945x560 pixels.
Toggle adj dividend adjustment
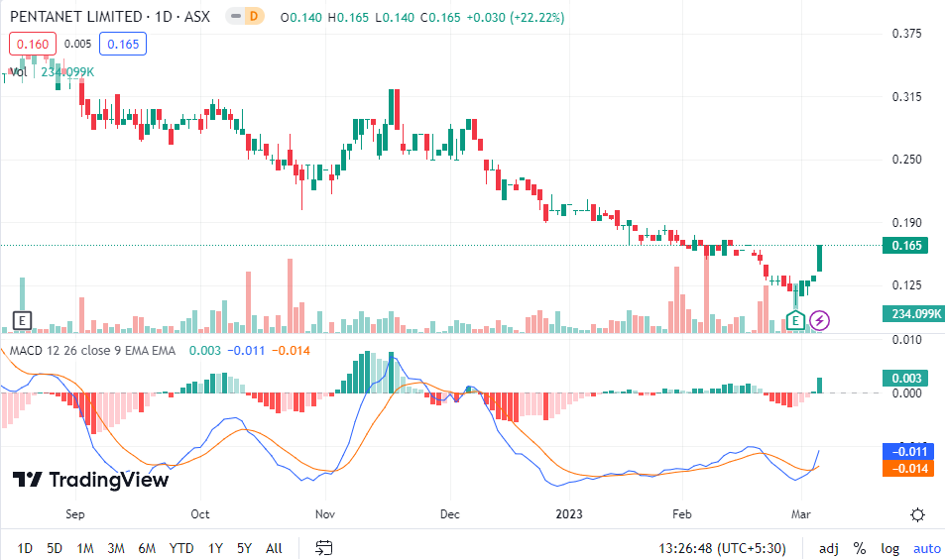pyautogui.click(x=828, y=548)
